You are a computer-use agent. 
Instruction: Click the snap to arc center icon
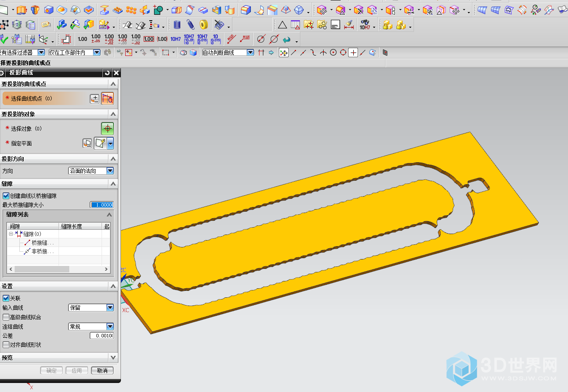coord(333,52)
